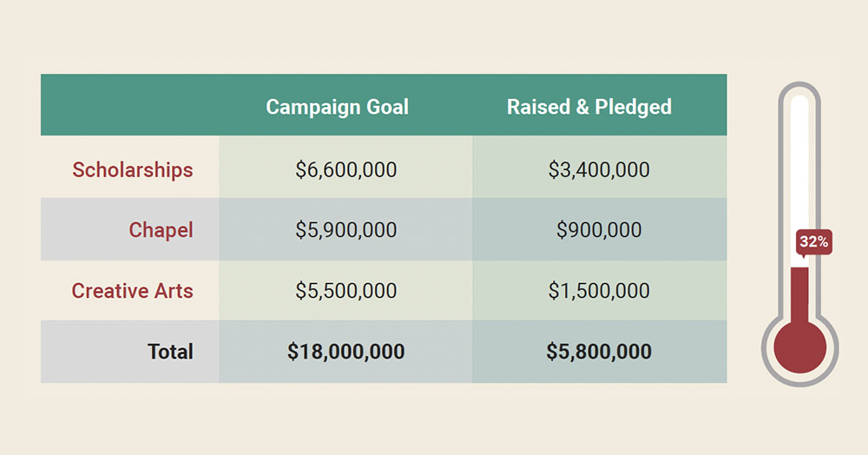Select the $5,800,000 total raised cell
The height and width of the screenshot is (455, 868).
pos(600,352)
